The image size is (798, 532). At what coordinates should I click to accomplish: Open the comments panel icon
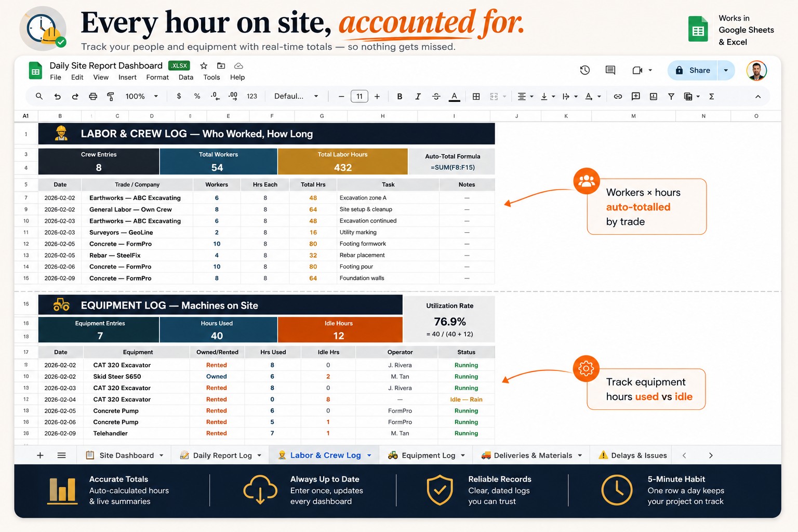pos(610,70)
